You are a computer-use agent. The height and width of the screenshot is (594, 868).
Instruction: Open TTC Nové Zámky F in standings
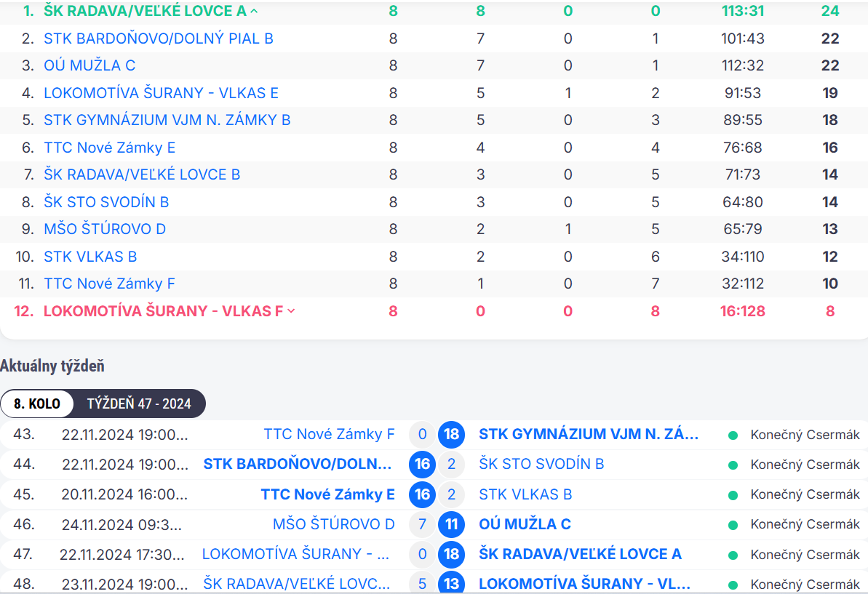(109, 284)
